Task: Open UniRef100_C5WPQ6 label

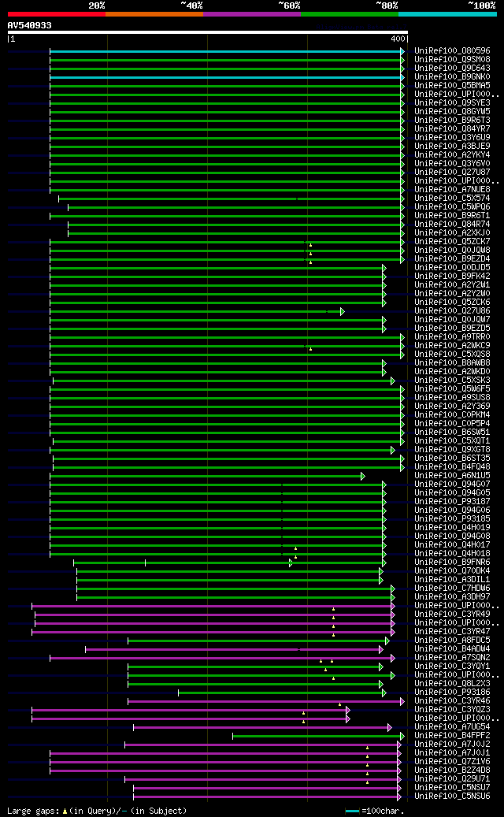Action: tap(452, 207)
